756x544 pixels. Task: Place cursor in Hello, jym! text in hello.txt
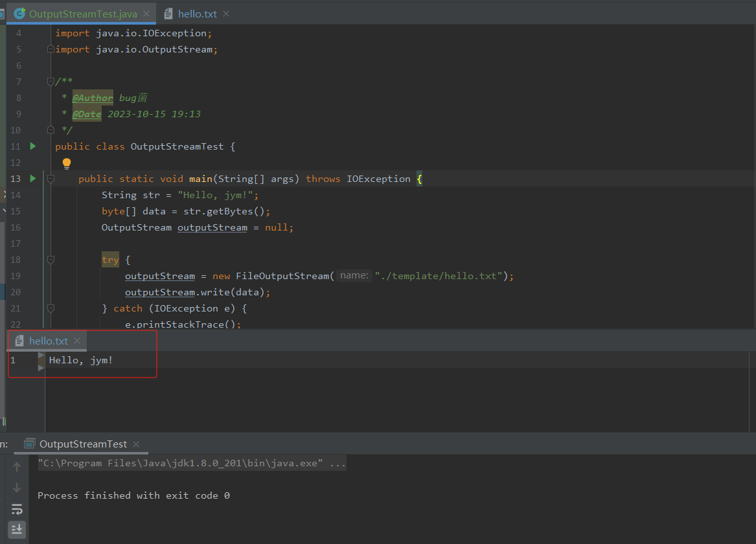coord(80,361)
